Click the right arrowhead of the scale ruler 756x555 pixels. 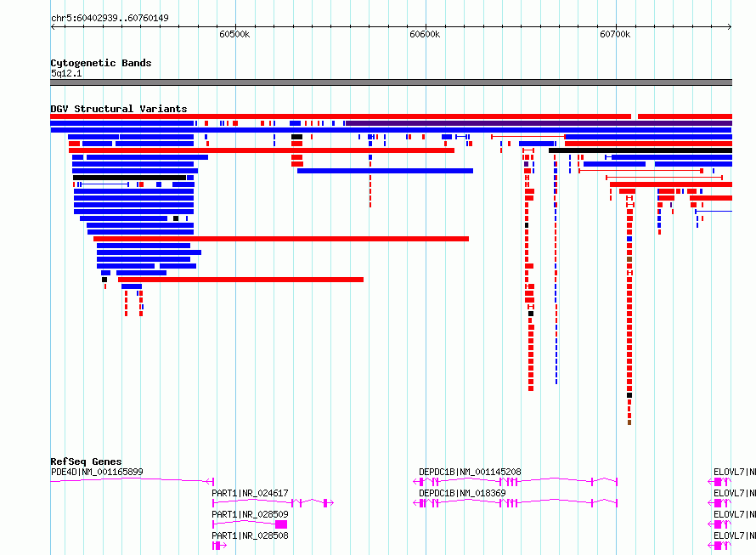(x=730, y=27)
